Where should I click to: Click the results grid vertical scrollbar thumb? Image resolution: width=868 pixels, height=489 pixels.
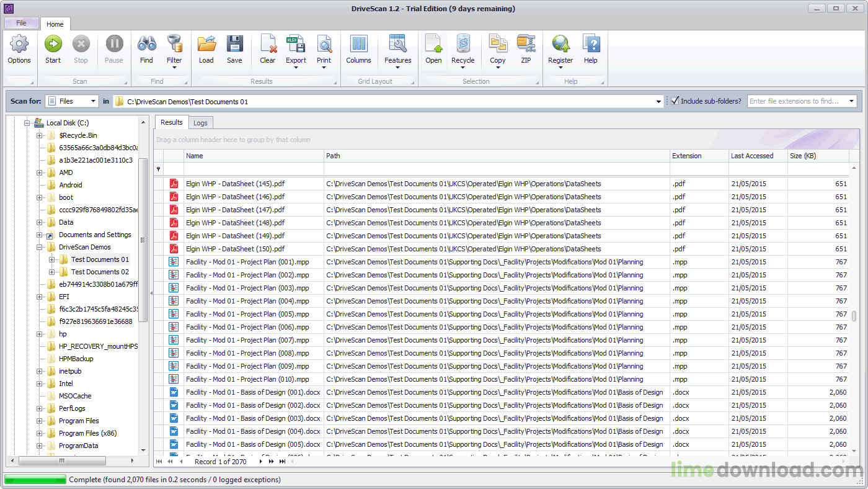tap(854, 316)
